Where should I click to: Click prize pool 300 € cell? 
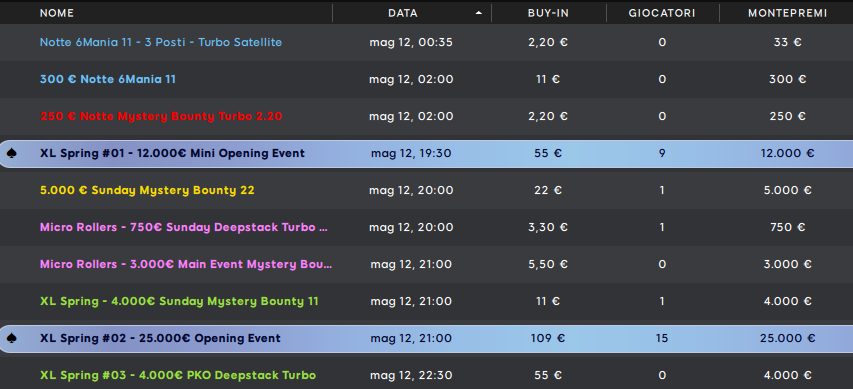pyautogui.click(x=788, y=79)
